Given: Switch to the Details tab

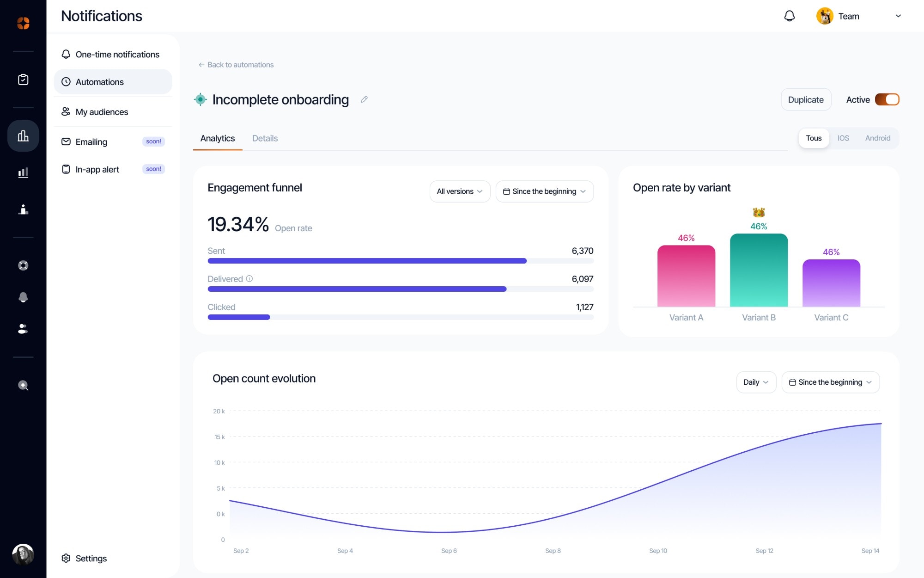Looking at the screenshot, I should point(265,138).
